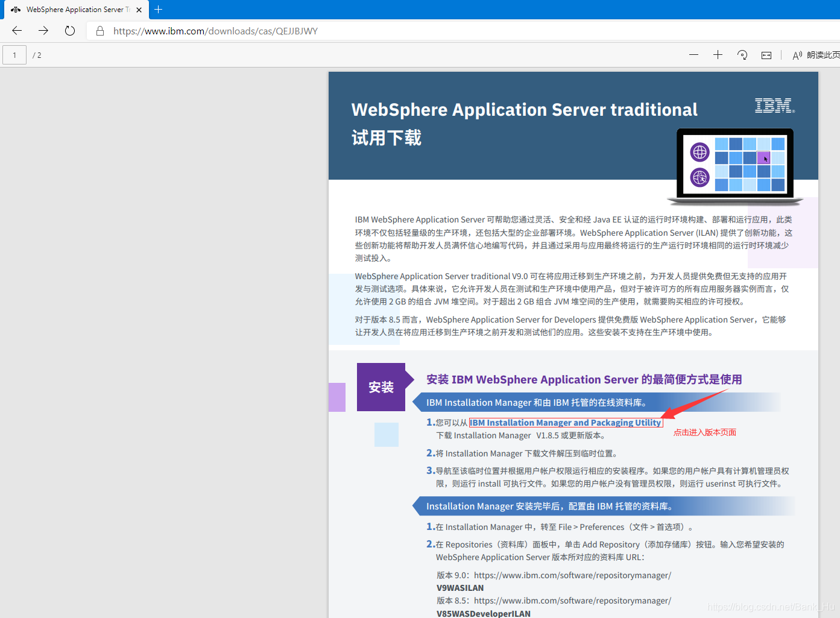Zoom in the PDF document
The image size is (840, 618).
tap(718, 55)
